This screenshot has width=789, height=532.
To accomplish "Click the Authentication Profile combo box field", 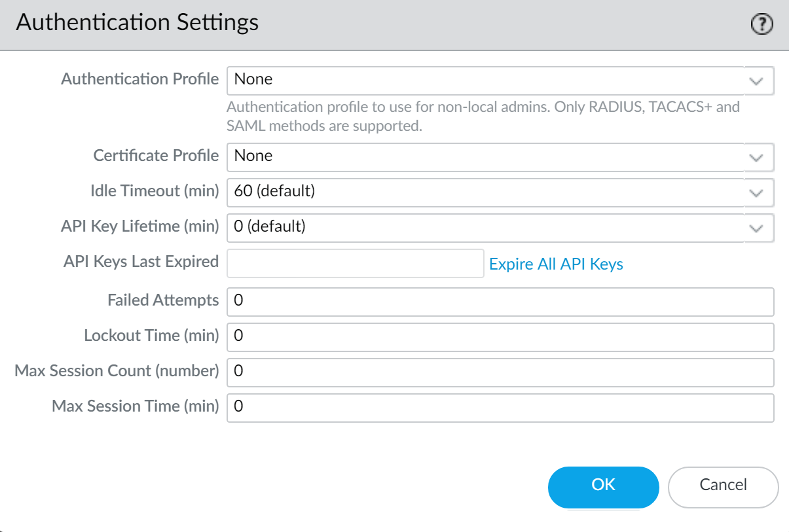I will coord(485,80).
